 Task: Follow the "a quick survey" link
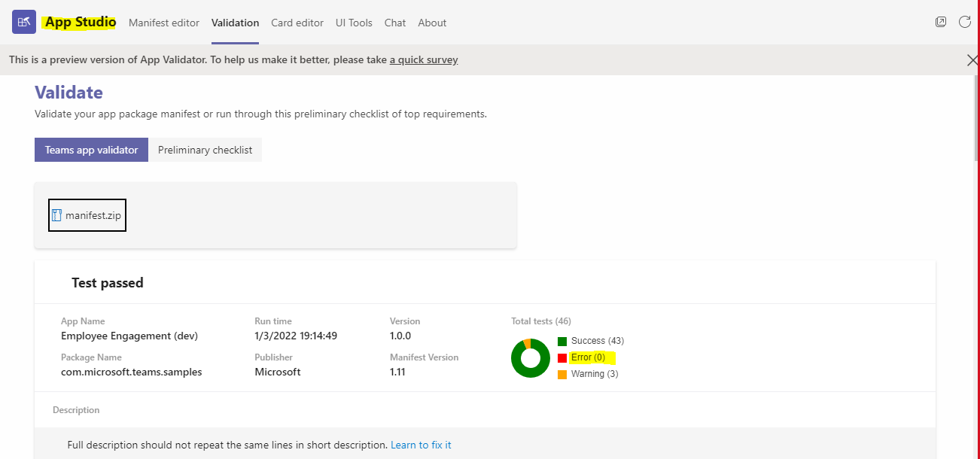[x=424, y=59]
